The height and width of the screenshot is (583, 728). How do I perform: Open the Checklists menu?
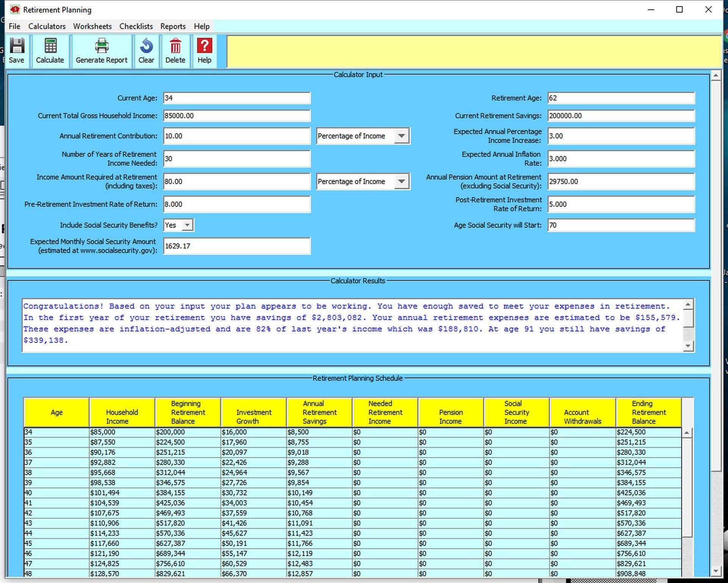point(136,26)
